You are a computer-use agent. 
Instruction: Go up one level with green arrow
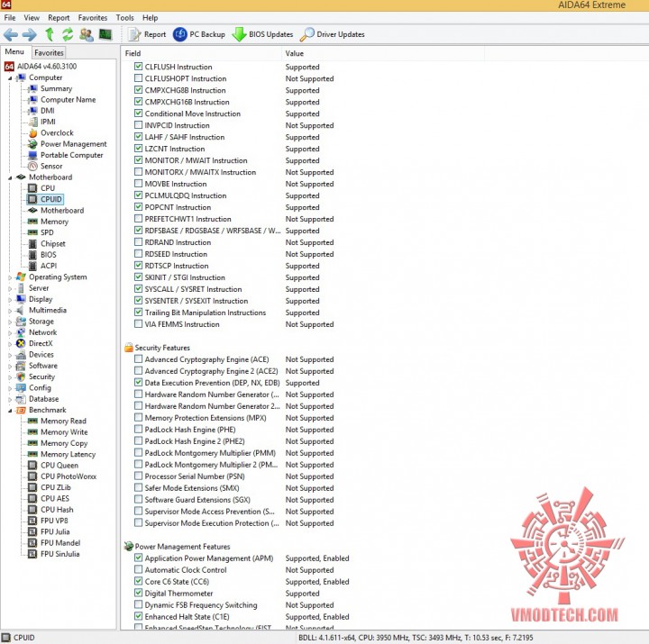[50, 34]
